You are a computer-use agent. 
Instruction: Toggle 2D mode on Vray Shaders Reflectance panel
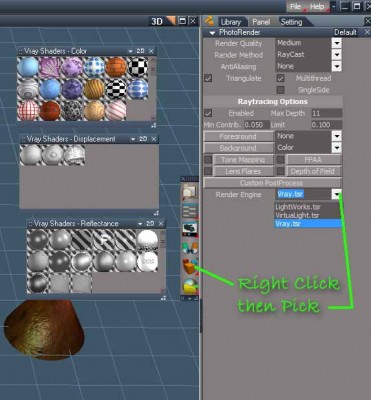150,223
